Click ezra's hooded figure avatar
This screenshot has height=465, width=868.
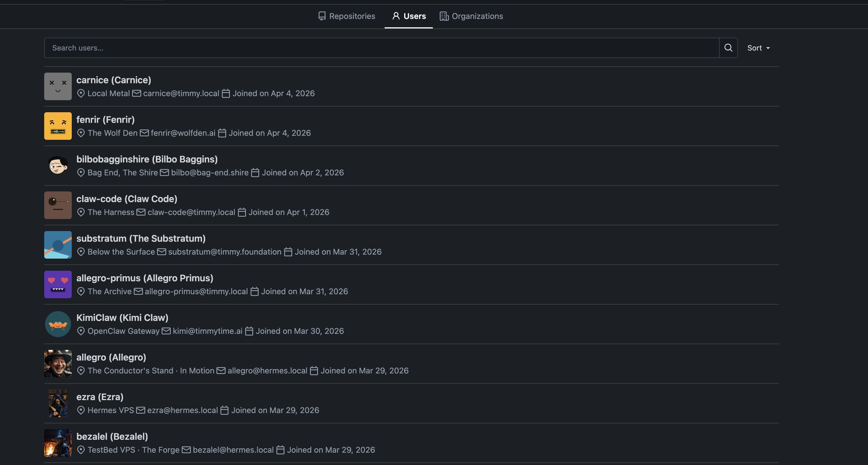click(x=58, y=403)
